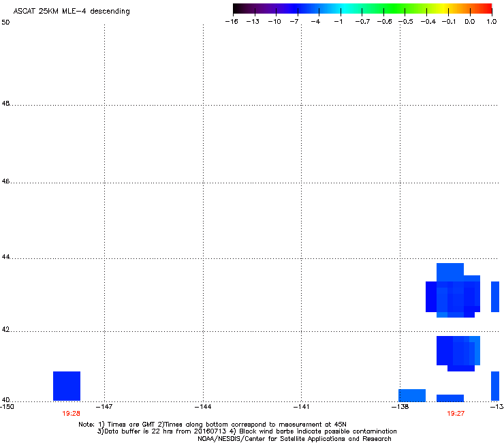504x443 pixels.
Task: Click the -0.4 color scale label
Action: tap(428, 22)
